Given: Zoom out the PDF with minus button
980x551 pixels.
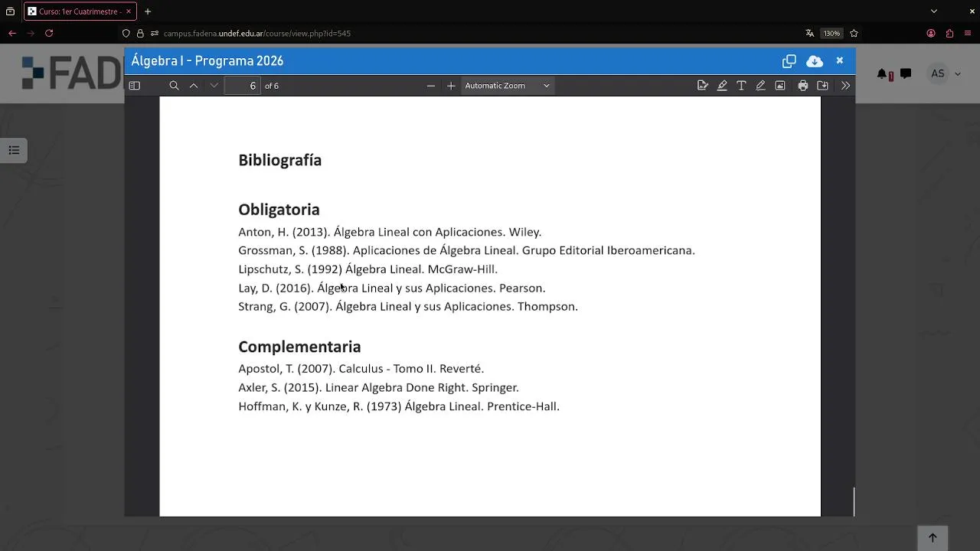Looking at the screenshot, I should point(431,86).
